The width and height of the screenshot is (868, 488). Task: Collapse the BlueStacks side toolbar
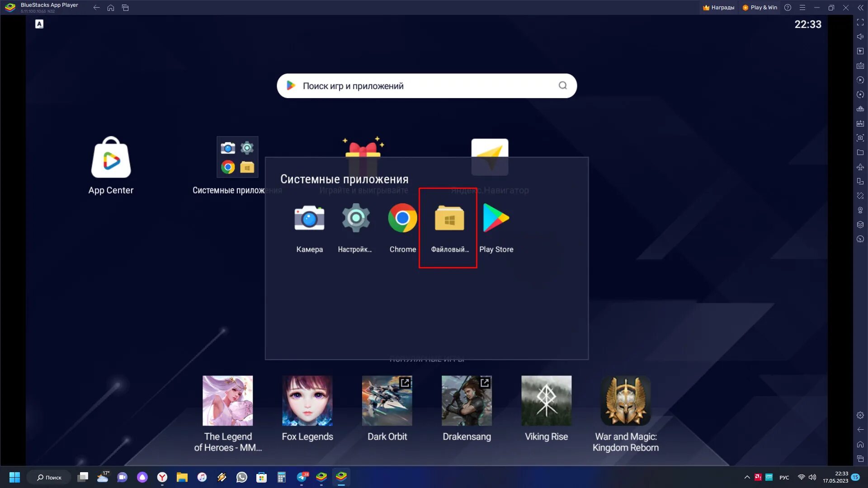pos(860,8)
